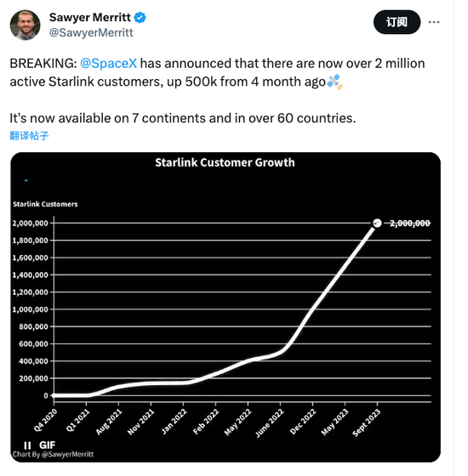Click the Sept 2023 axis label
Screen dimensions: 468x476
pos(366,422)
